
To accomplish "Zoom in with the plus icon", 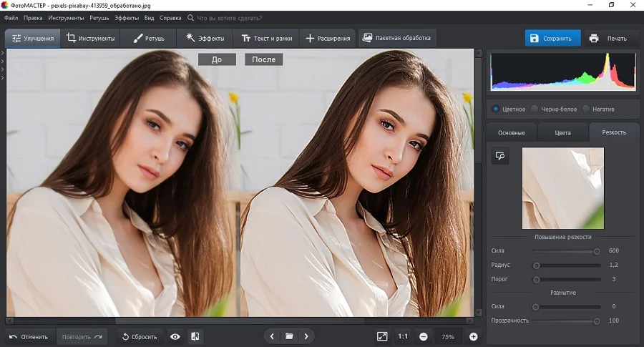I will click(x=473, y=336).
